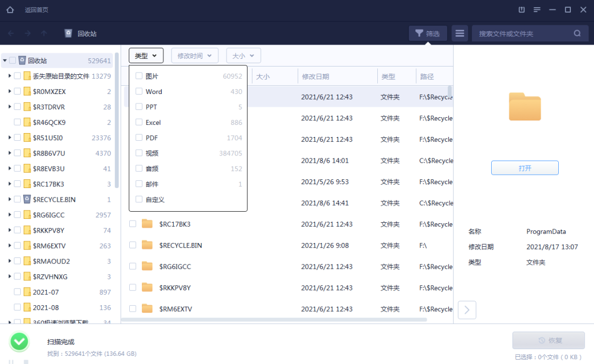Screen dimensions: 594x364
Task: Click the back navigation arrow
Action: pyautogui.click(x=11, y=33)
